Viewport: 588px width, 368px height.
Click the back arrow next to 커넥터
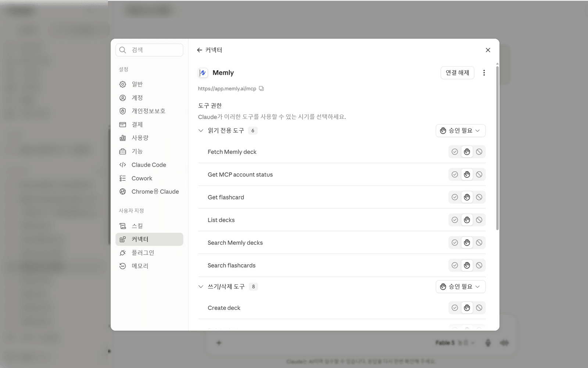(200, 50)
